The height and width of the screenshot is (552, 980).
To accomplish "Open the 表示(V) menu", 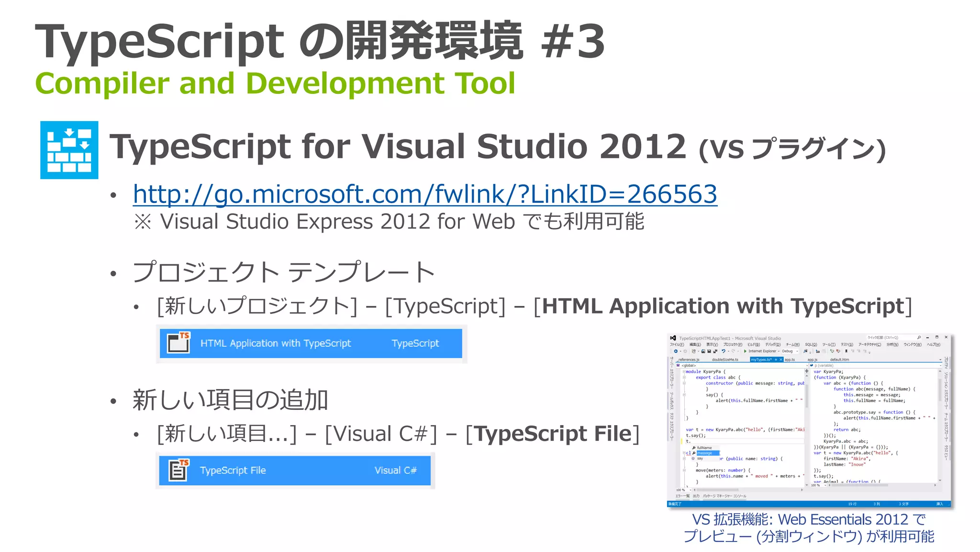I will (x=712, y=345).
